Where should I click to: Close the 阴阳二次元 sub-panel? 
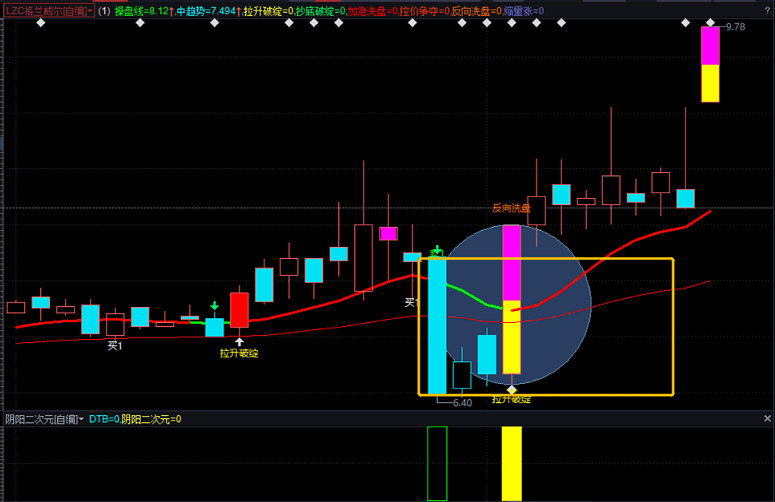[767, 418]
